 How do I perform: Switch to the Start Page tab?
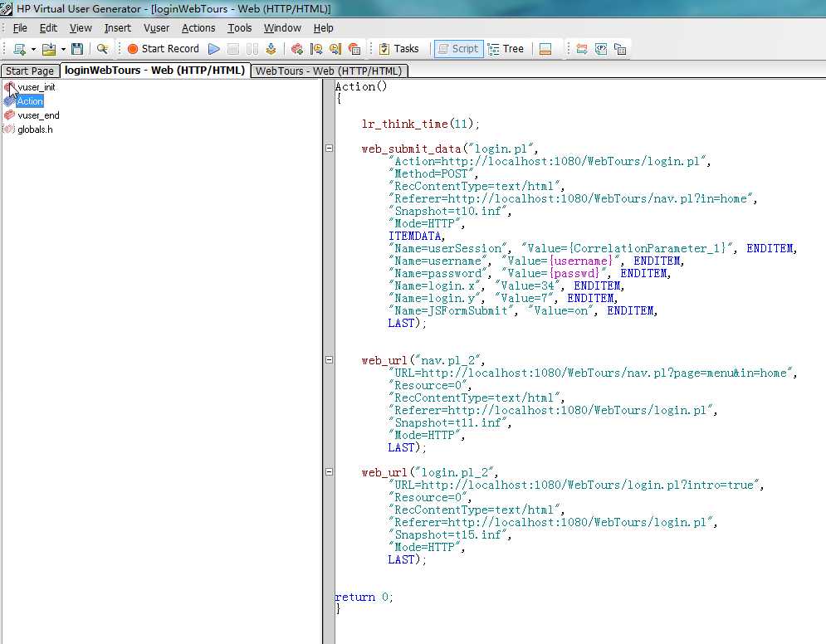click(x=30, y=71)
